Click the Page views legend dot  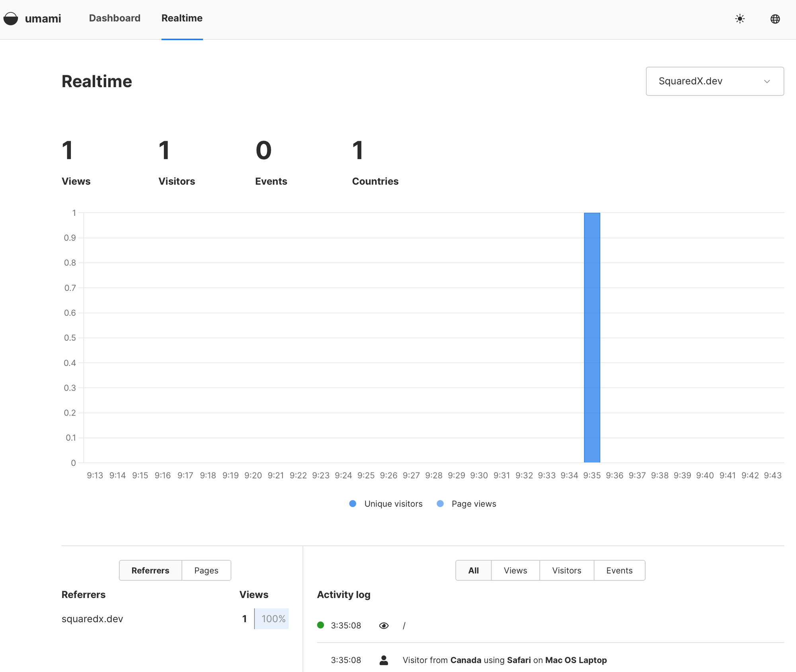tap(440, 504)
